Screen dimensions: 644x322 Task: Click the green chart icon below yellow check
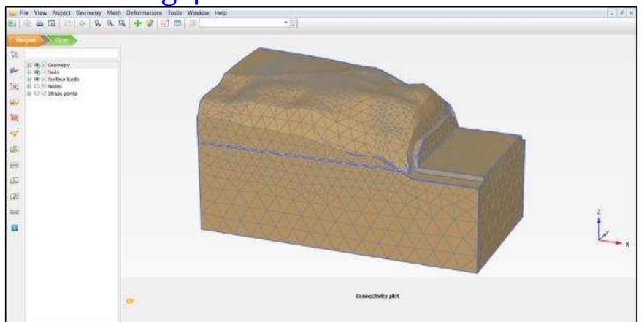pos(15,149)
